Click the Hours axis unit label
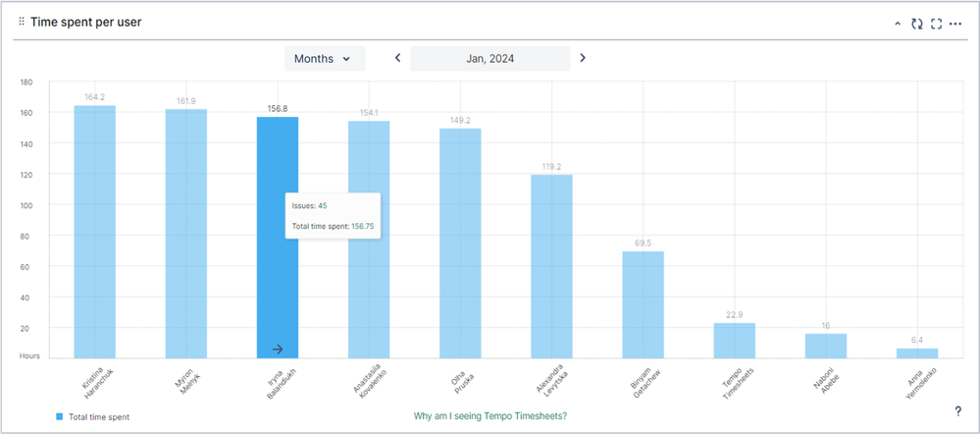Viewport: 980px width, 434px height. click(29, 355)
